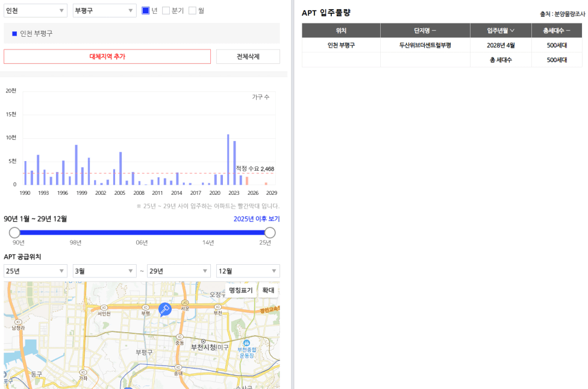Click the blue apartment marker pin on map
The width and height of the screenshot is (588, 389).
coord(164,309)
